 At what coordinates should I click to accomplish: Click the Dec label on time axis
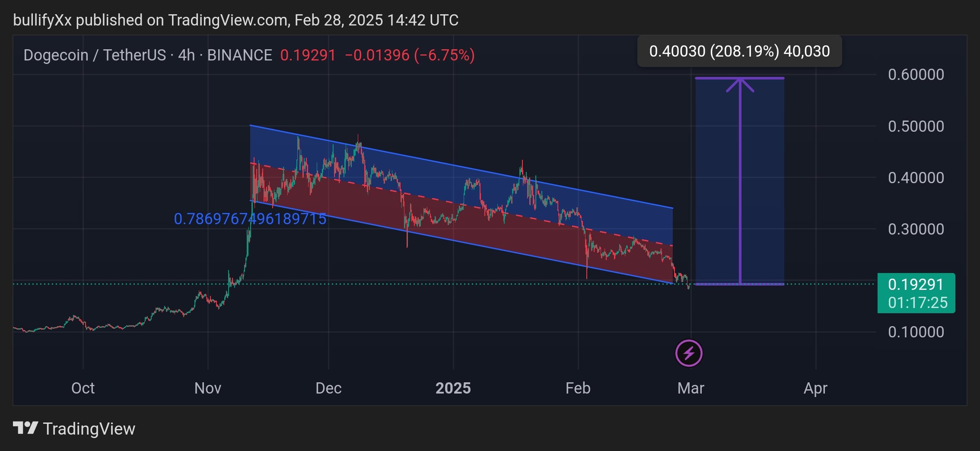pos(328,388)
